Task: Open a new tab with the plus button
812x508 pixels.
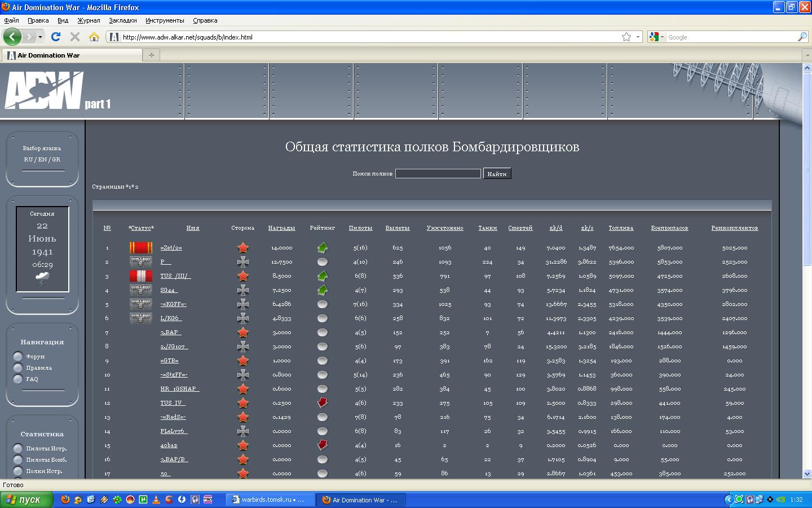Action: click(151, 55)
